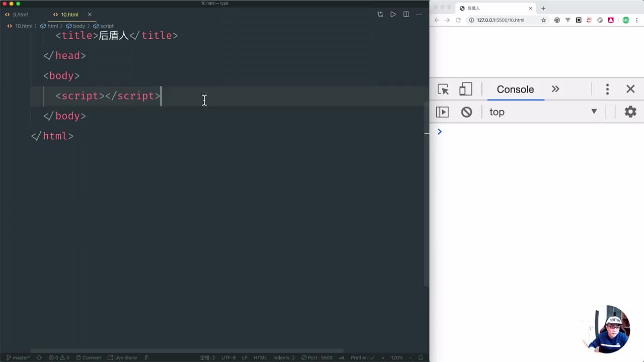Click Prettier status indicator

pos(362,357)
